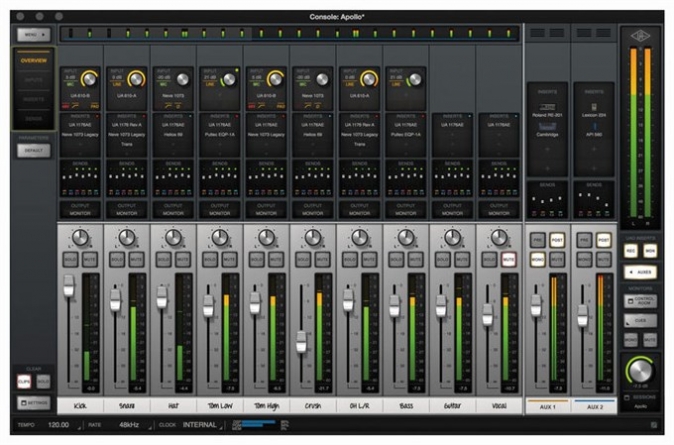This screenshot has width=674, height=445.
Task: Switch to the INSERTS view tab
Action: (x=34, y=99)
